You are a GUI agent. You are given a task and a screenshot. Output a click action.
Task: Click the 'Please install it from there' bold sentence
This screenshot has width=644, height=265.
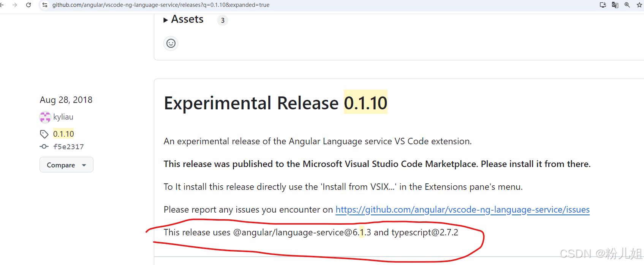coord(536,164)
